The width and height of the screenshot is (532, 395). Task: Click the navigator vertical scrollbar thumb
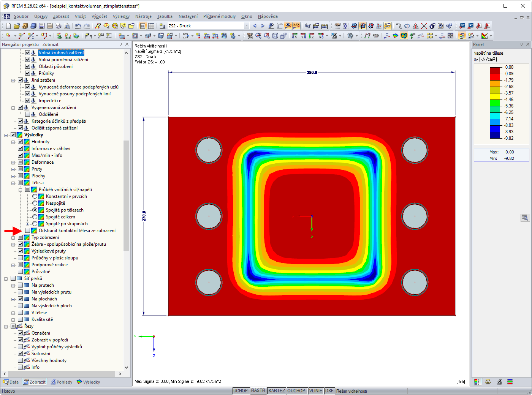point(127,196)
